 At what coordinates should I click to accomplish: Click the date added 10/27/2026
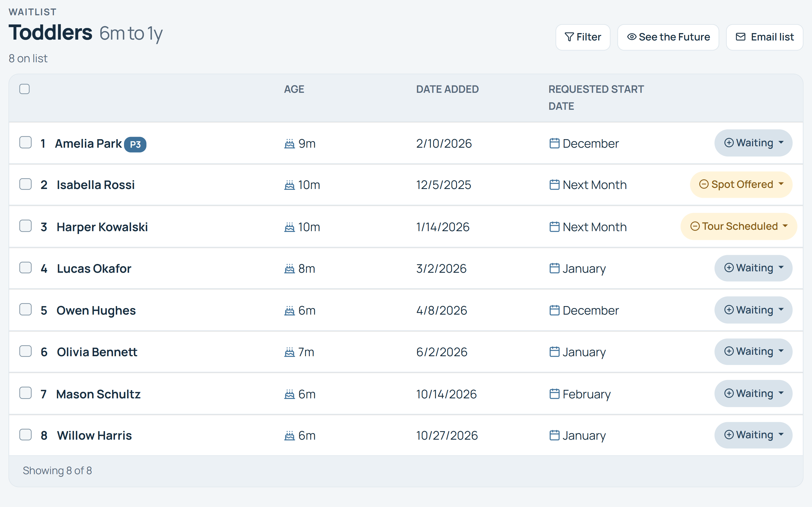pyautogui.click(x=447, y=436)
